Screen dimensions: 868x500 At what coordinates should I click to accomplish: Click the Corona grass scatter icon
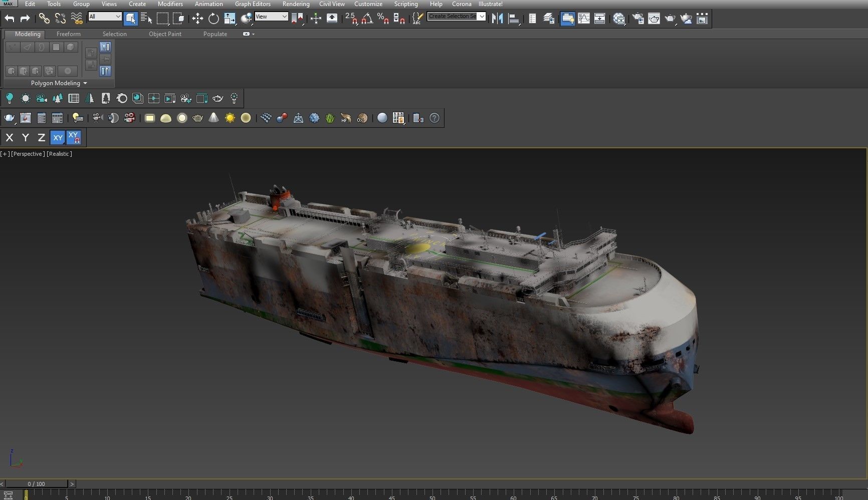330,118
